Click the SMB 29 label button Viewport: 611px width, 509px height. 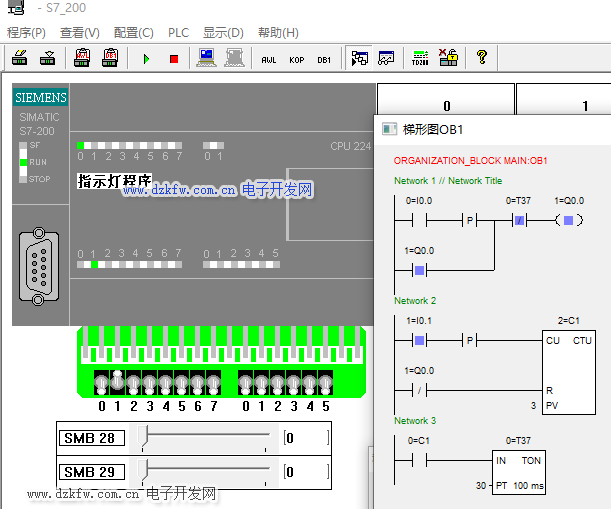click(x=94, y=472)
